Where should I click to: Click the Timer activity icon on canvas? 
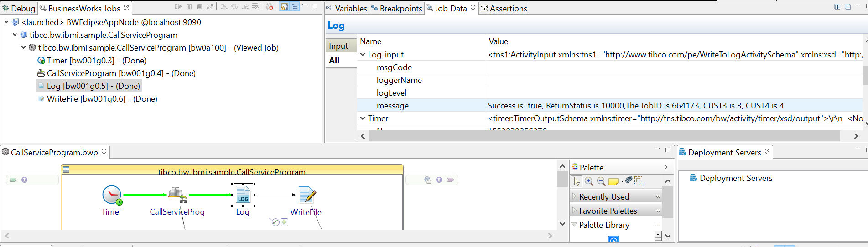tap(112, 195)
